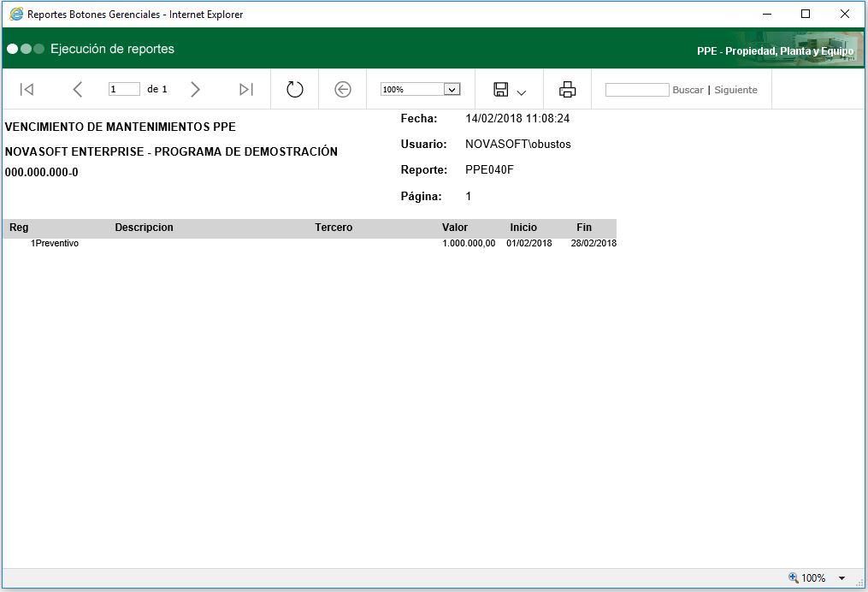Click the Inicio column header
The height and width of the screenshot is (592, 868).
tap(523, 228)
